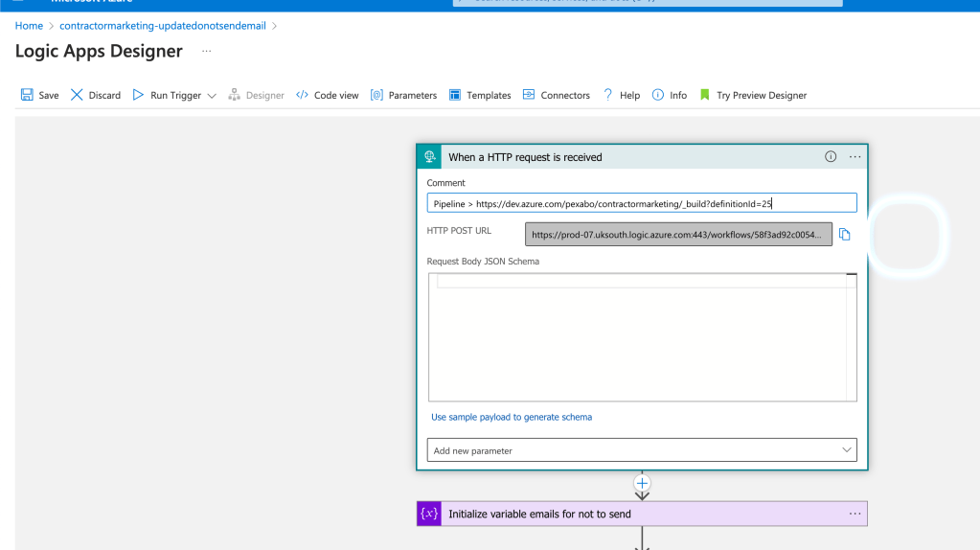Click the Parameters icon
This screenshot has height=550, width=980.
[376, 95]
